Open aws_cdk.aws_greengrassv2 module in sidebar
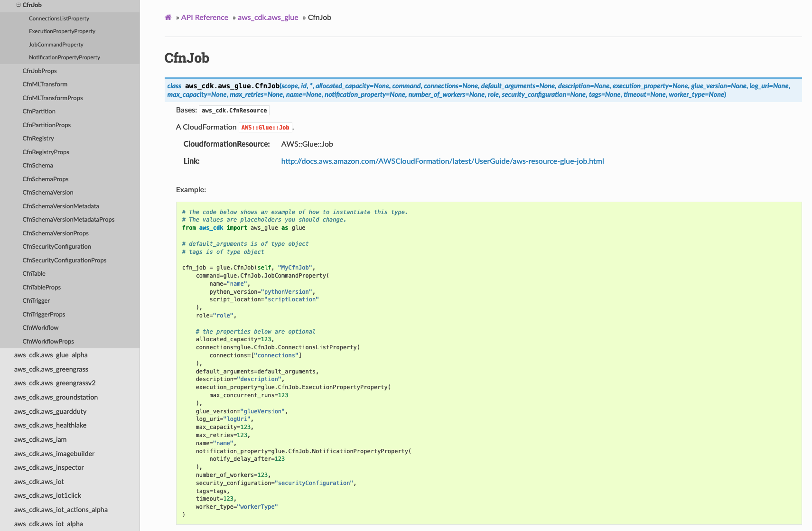Viewport: 812px width, 531px height. point(55,383)
